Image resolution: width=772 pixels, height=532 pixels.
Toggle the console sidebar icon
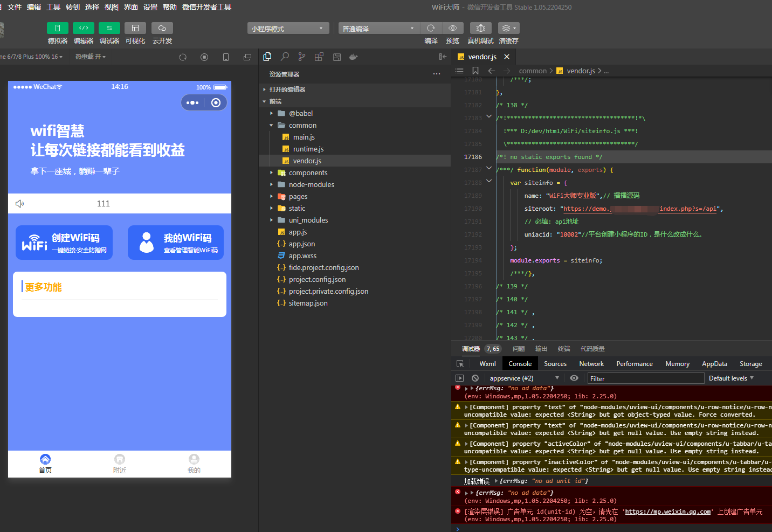point(460,378)
